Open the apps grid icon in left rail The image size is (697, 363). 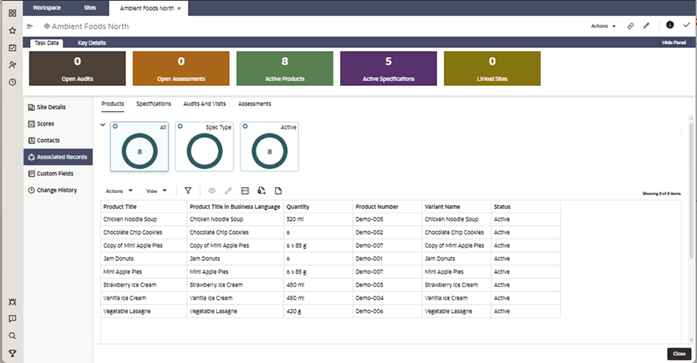click(x=12, y=13)
